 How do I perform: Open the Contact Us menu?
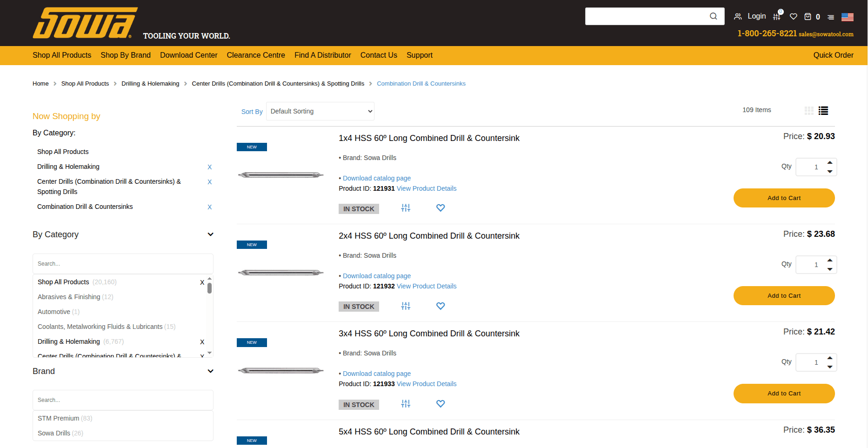(x=379, y=55)
